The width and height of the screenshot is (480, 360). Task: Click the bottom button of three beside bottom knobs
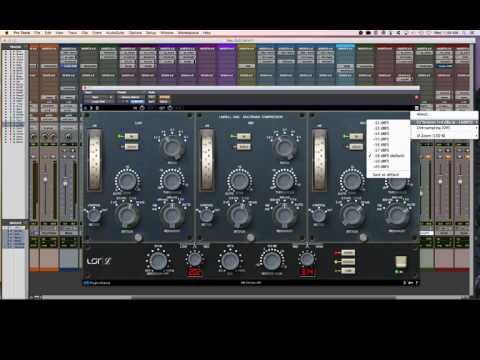348,271
